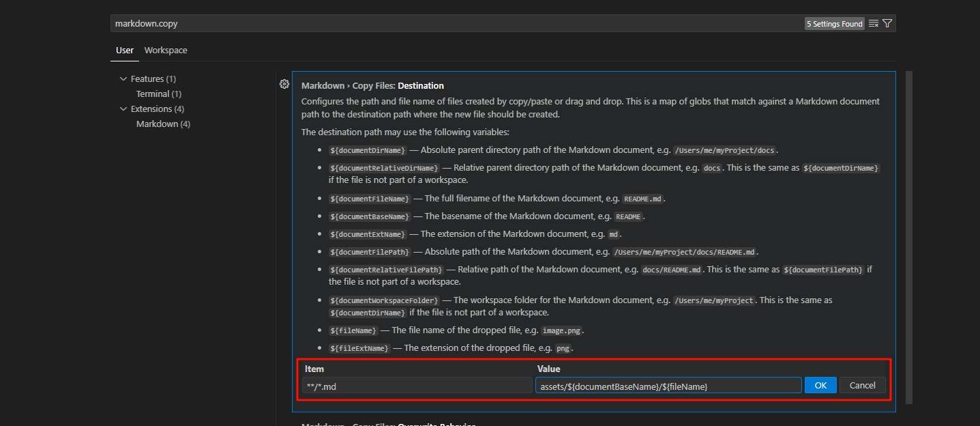Viewport: 980px width, 426px height.
Task: Cancel the destination item edit
Action: pos(862,386)
